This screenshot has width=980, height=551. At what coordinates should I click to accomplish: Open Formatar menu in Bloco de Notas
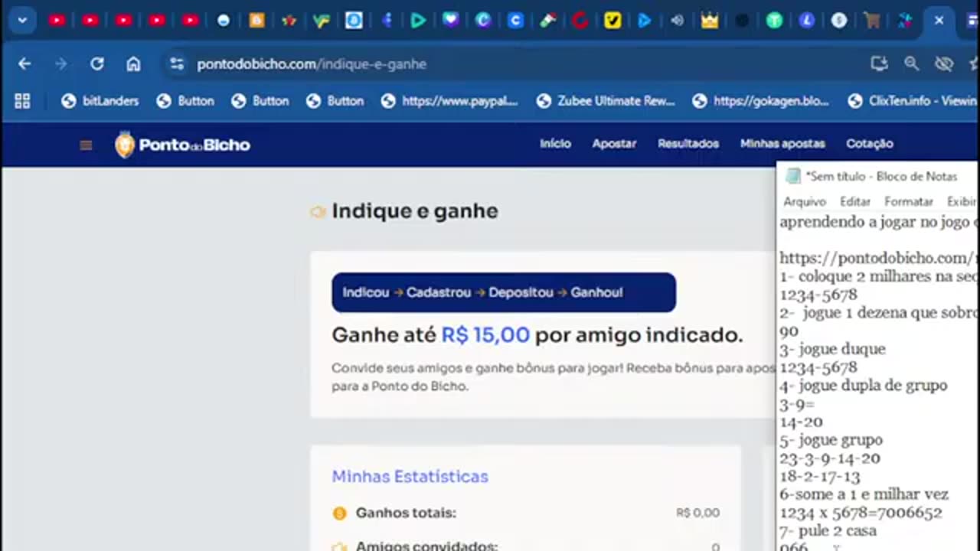(909, 202)
